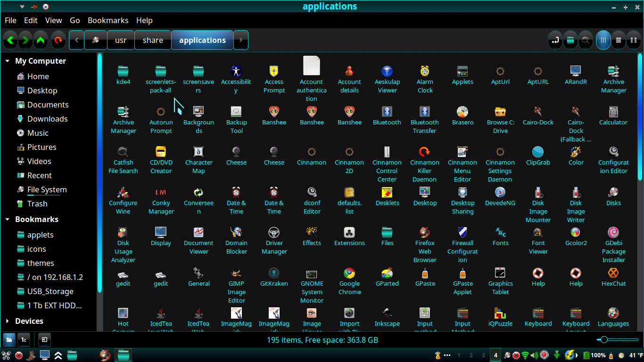Select Conky Manager icon
This screenshot has height=362, width=644.
161,192
